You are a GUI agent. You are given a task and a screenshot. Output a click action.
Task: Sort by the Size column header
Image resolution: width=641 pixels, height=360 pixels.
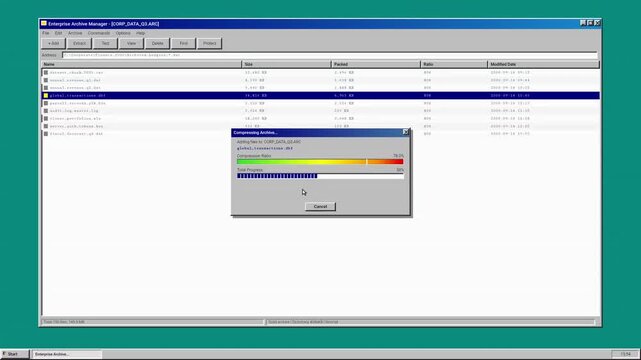pyautogui.click(x=286, y=64)
